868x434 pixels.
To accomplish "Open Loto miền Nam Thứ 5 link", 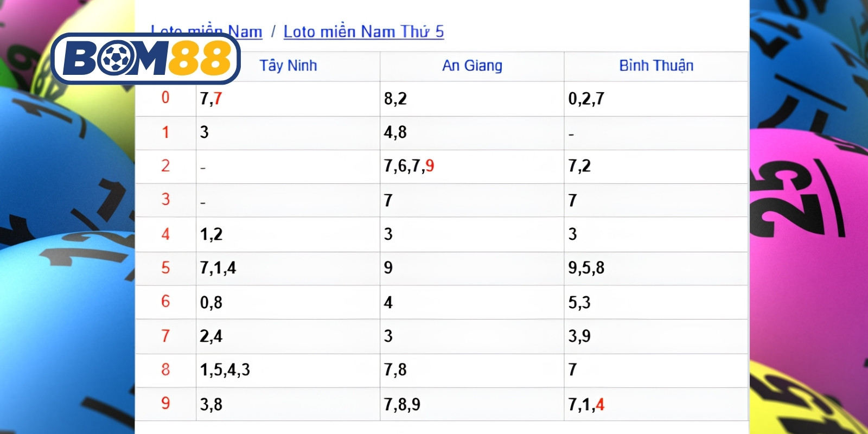I will [363, 31].
